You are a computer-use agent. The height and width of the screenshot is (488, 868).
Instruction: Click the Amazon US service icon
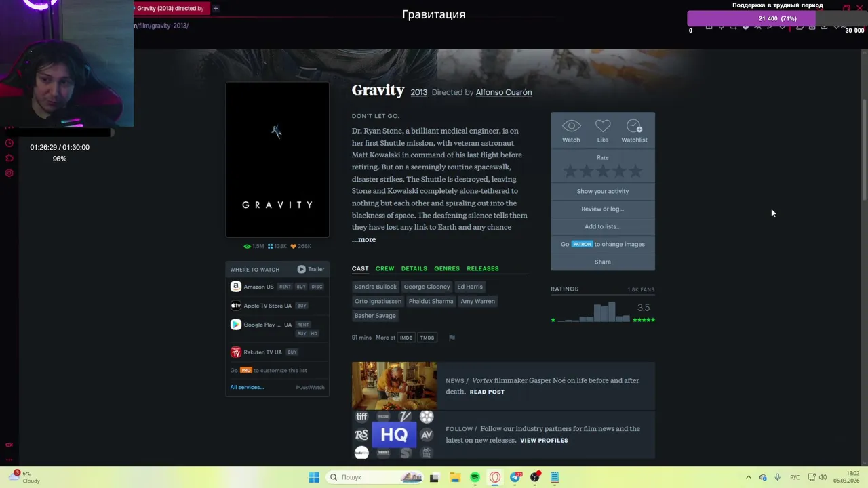pos(235,287)
